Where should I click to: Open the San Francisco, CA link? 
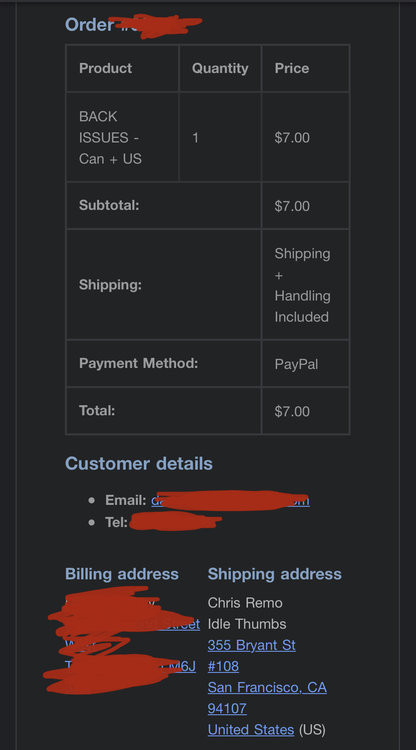coord(267,687)
